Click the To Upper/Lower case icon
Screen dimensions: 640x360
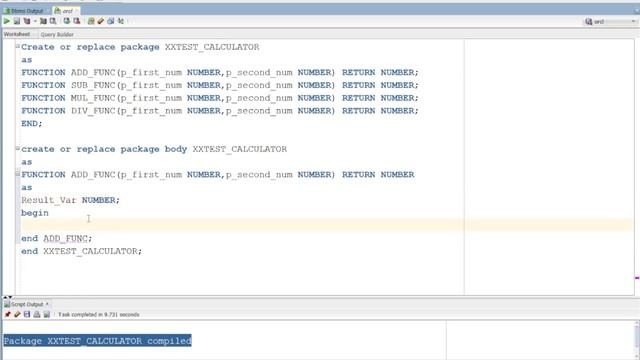(121, 21)
